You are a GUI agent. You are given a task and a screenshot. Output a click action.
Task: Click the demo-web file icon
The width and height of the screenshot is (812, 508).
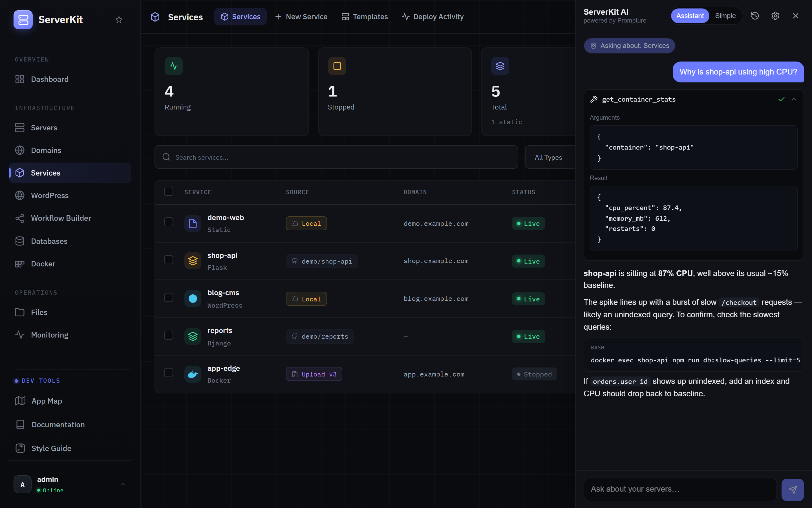coord(193,224)
